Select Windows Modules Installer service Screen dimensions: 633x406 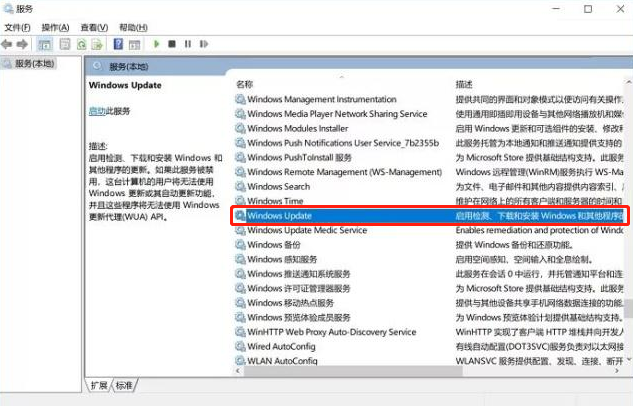click(x=430, y=128)
